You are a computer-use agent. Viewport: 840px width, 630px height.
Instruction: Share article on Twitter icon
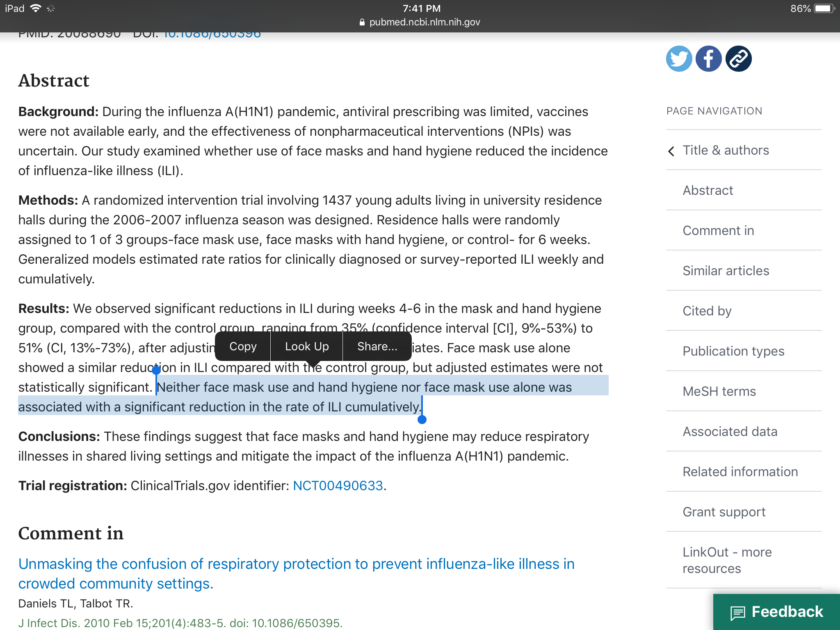(679, 59)
